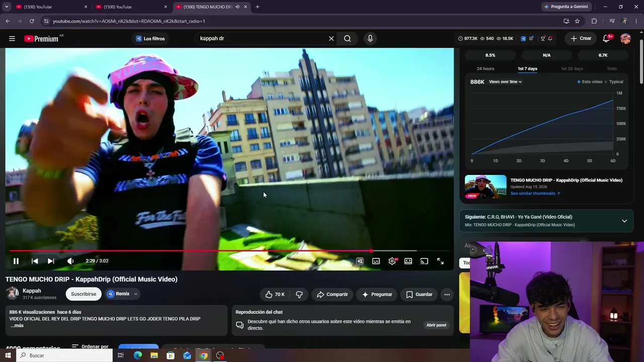This screenshot has height=362, width=644.
Task: Toggle the Typical chart legend
Action: coord(614,82)
